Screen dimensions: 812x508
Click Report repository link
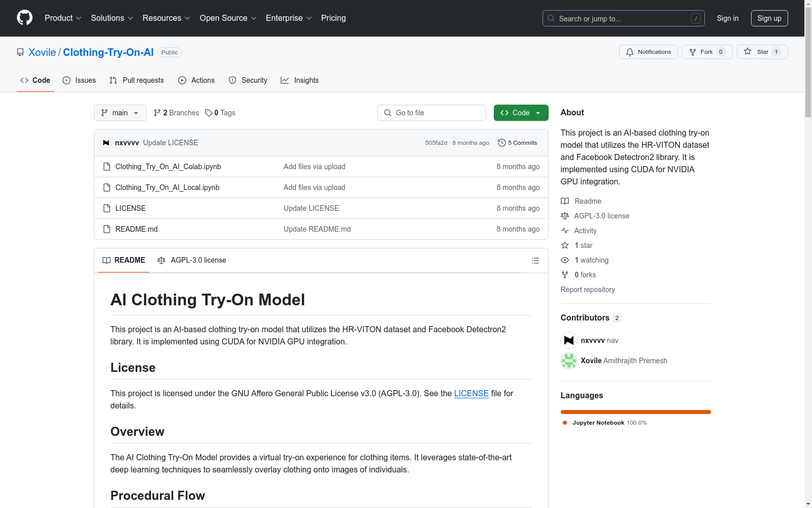pyautogui.click(x=588, y=290)
